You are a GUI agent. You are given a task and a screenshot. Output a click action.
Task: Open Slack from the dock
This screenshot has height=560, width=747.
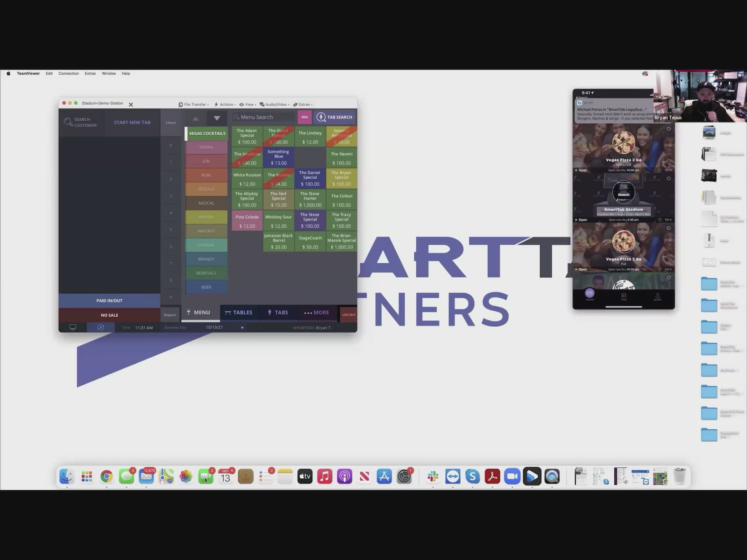coord(433,476)
